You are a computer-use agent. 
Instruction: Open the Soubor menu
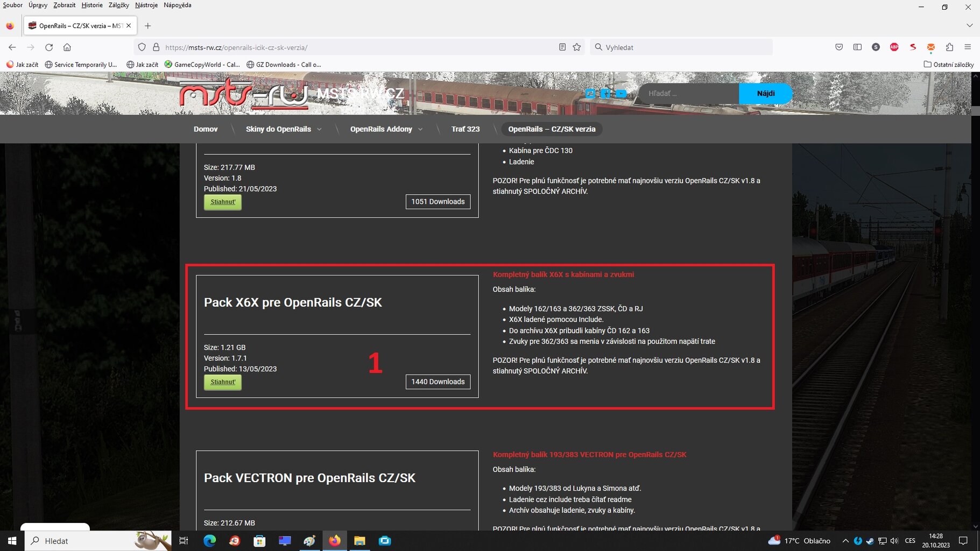pos(13,5)
